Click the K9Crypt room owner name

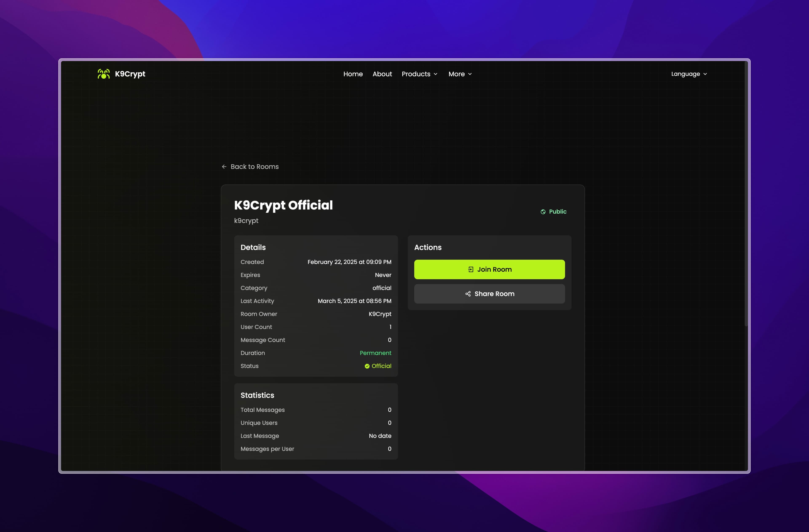[x=380, y=314]
